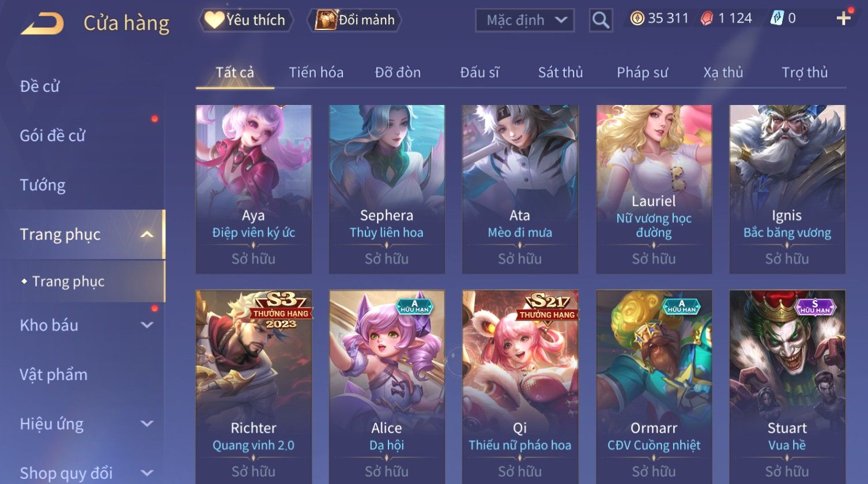This screenshot has height=484, width=868.
Task: Click the red ruby currency icon
Action: pyautogui.click(x=707, y=18)
